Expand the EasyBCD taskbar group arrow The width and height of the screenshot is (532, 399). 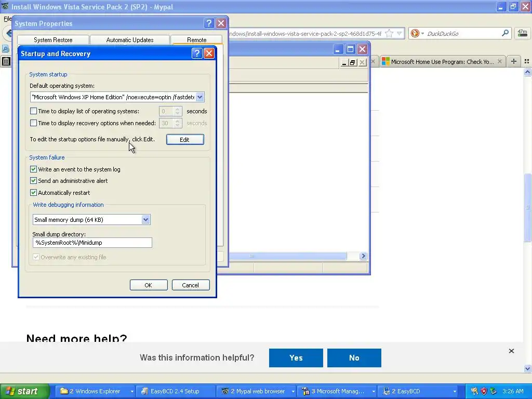tap(454, 392)
